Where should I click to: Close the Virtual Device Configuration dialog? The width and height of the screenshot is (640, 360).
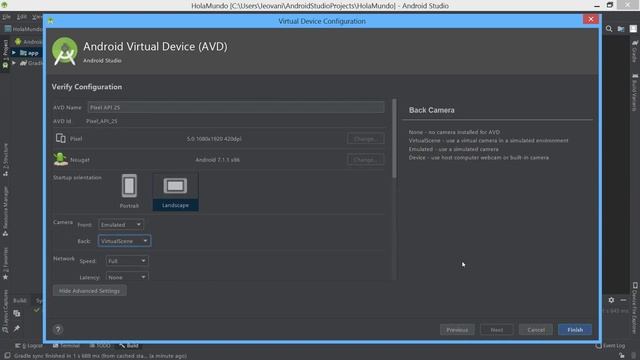(590, 20)
